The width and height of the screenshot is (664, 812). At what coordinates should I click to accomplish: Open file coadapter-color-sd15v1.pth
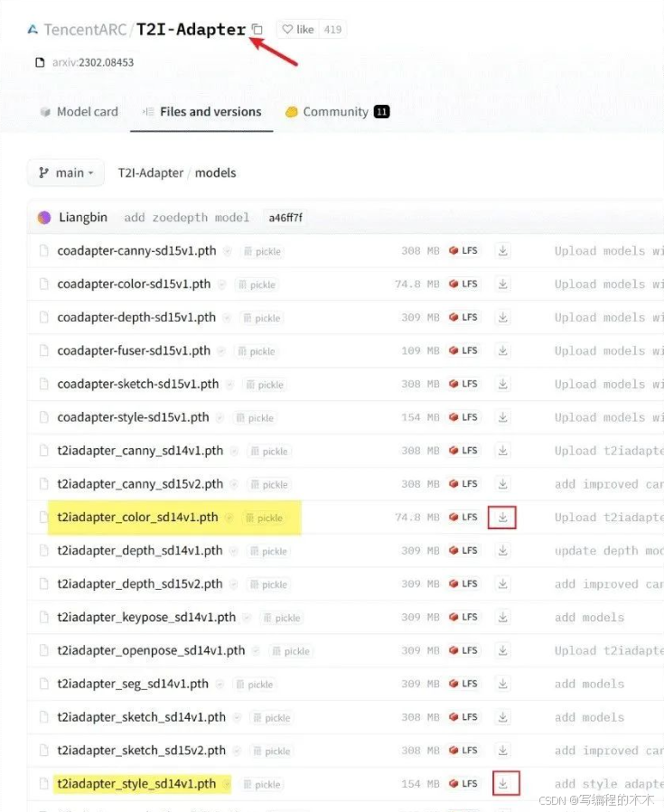click(134, 285)
